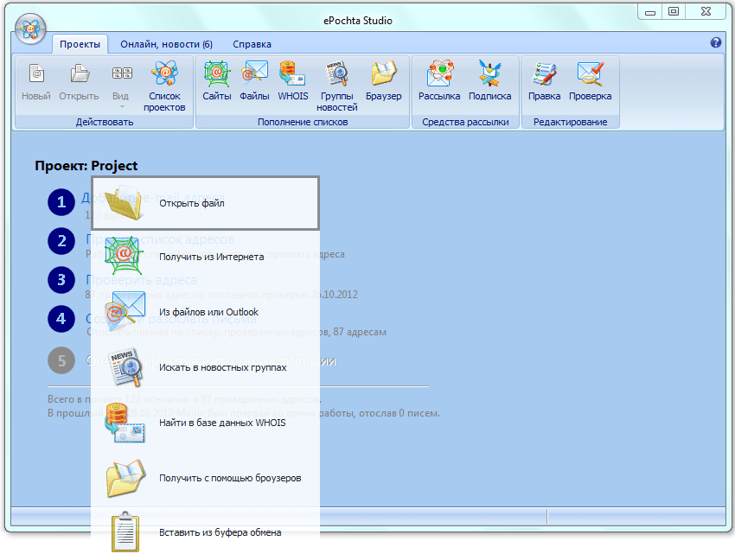Click the ePochta Studio application orb button
735x560 pixels.
(30, 29)
